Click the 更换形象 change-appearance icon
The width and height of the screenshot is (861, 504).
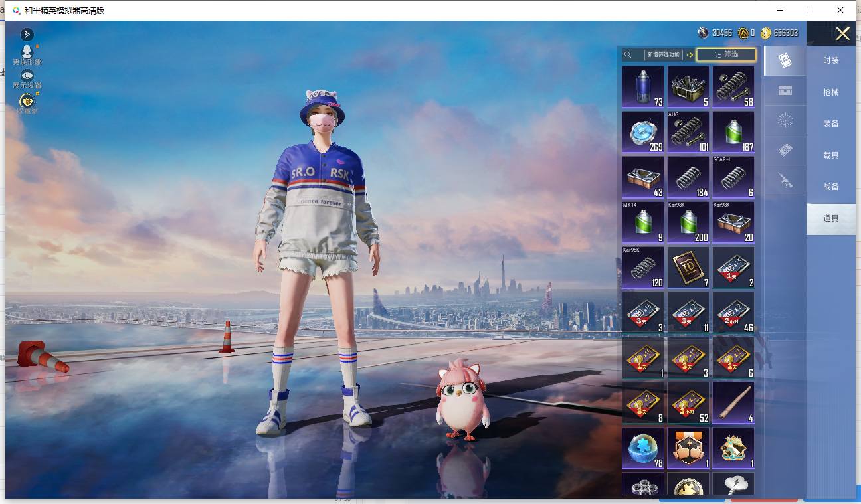[27, 54]
